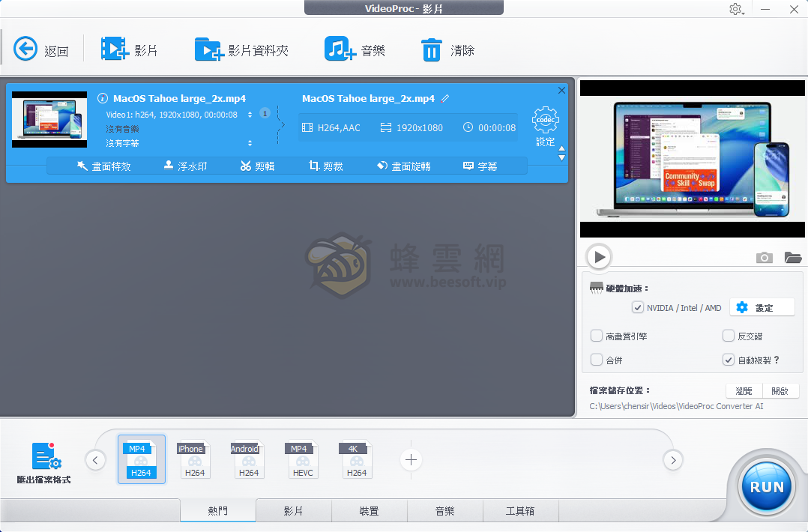Remove the MacOS Tahoe video item
This screenshot has width=808, height=532.
(x=561, y=90)
